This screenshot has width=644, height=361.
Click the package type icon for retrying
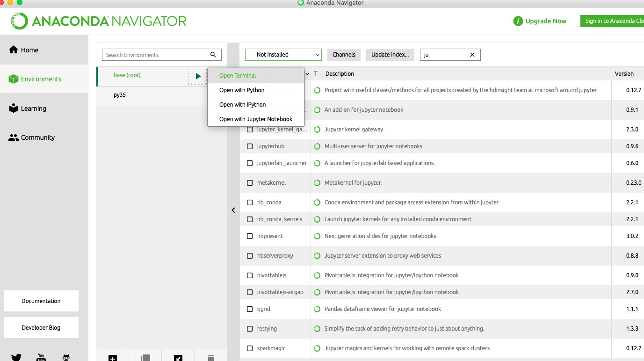click(x=317, y=329)
